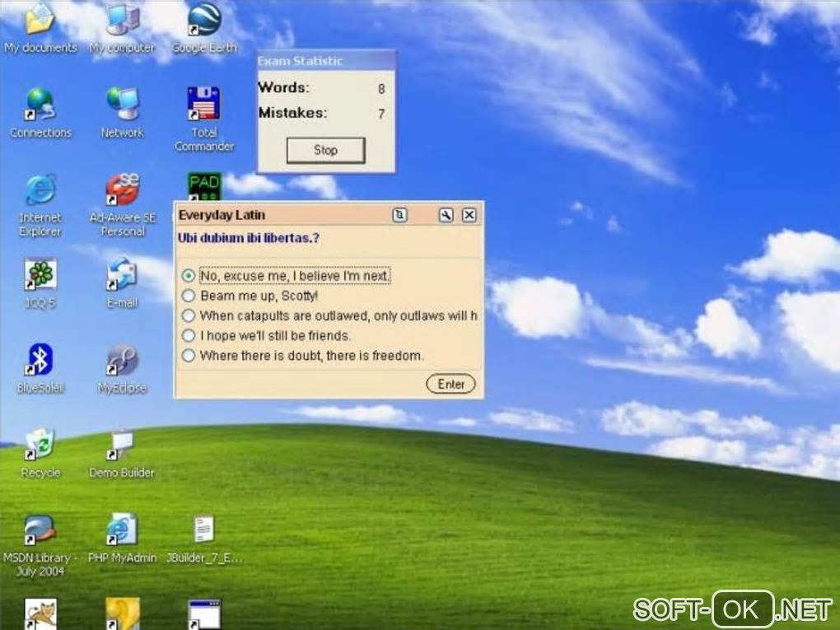Click the Enter button in Everyday Latin

(x=450, y=384)
